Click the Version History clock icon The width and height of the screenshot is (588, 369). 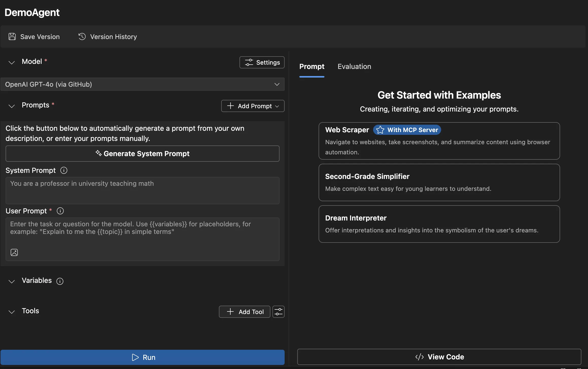82,36
